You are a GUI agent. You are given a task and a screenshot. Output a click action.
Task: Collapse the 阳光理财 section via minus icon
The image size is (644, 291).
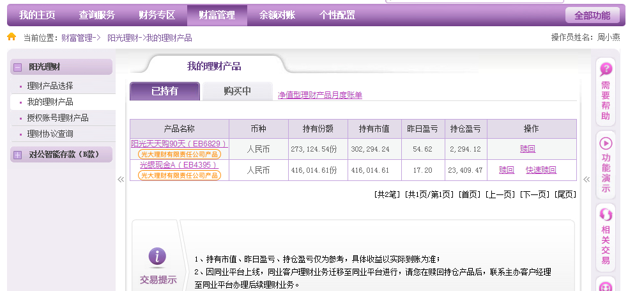point(18,67)
